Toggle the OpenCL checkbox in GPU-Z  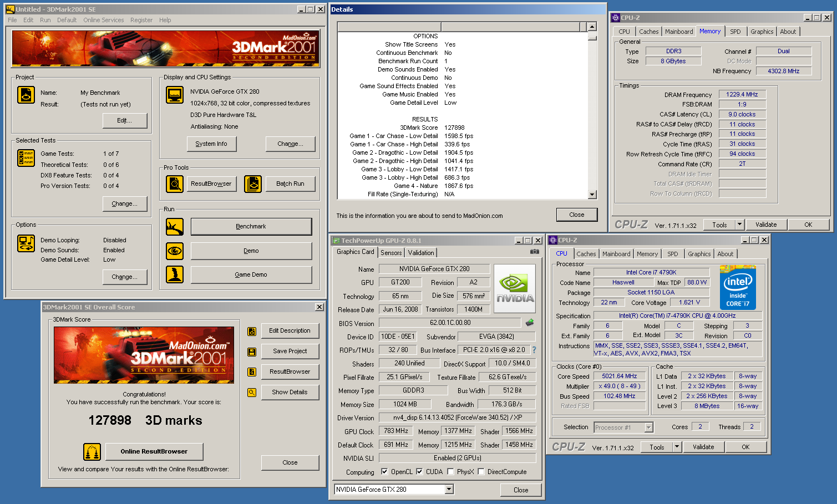(x=384, y=472)
